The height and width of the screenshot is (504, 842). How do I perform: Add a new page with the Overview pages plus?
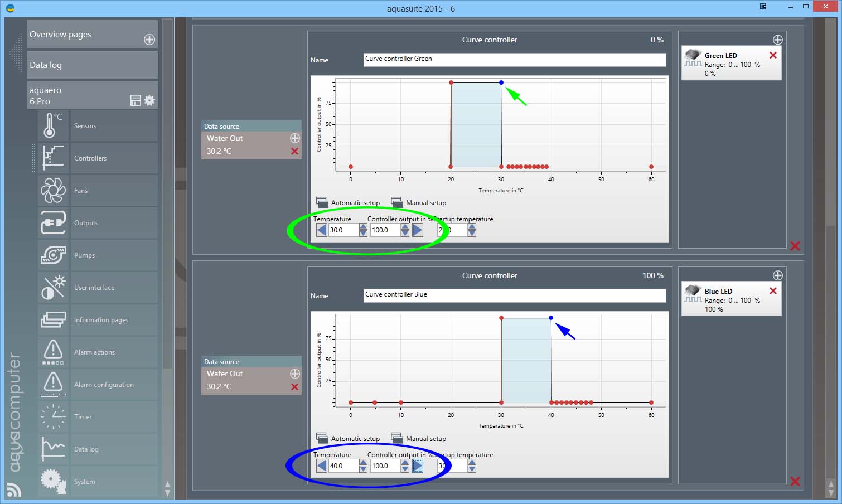[149, 40]
